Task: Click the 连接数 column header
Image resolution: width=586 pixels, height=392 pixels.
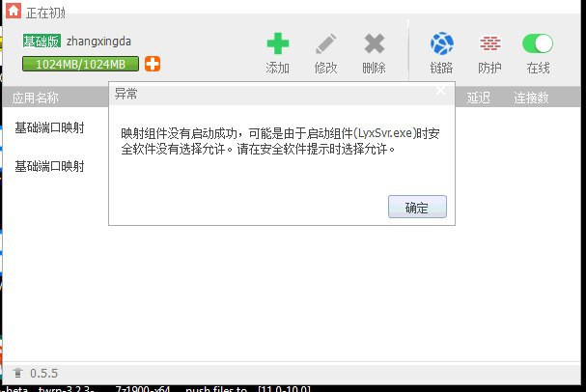Action: pos(531,98)
